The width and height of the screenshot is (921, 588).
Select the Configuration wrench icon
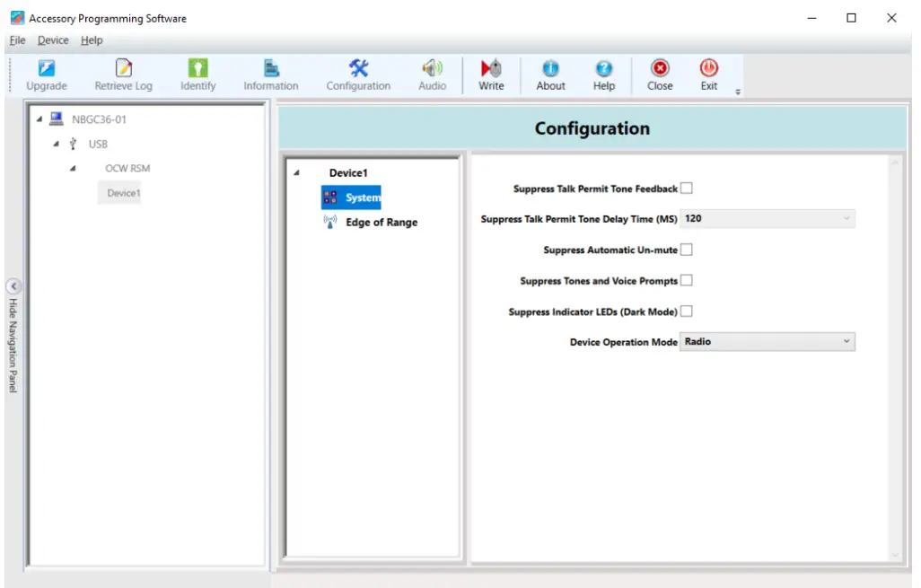pyautogui.click(x=357, y=74)
